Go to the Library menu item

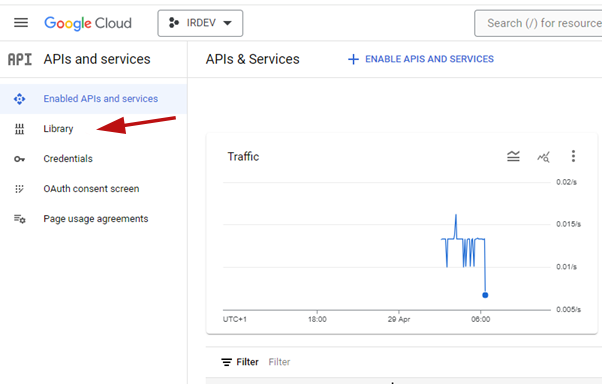(x=58, y=129)
